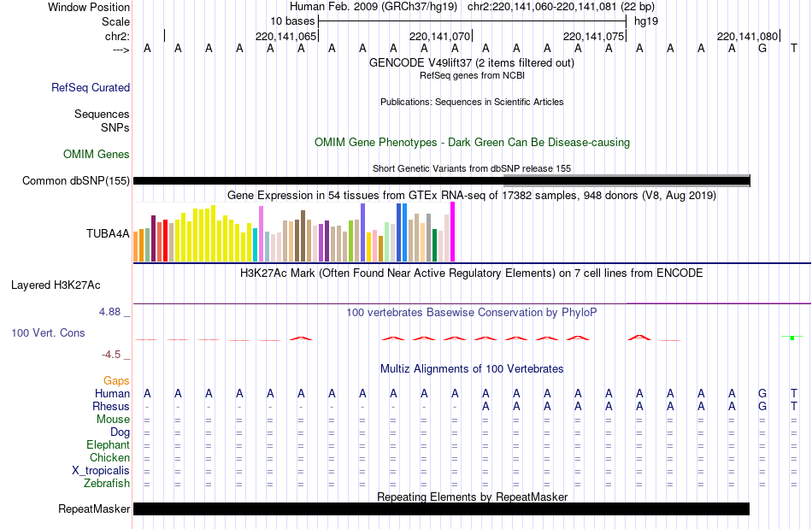Click the Common dbSNP(155) track label
Screen dimensions: 812x529
pos(76,180)
